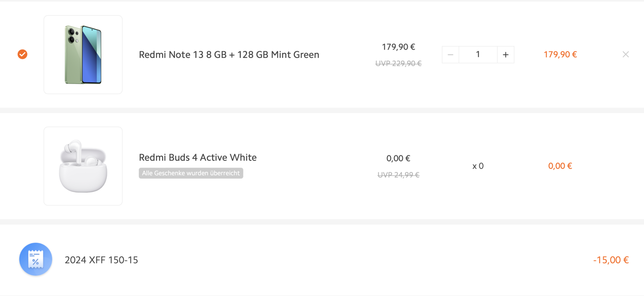644x296 pixels.
Task: Increase quantity with the plus button
Action: pyautogui.click(x=505, y=55)
